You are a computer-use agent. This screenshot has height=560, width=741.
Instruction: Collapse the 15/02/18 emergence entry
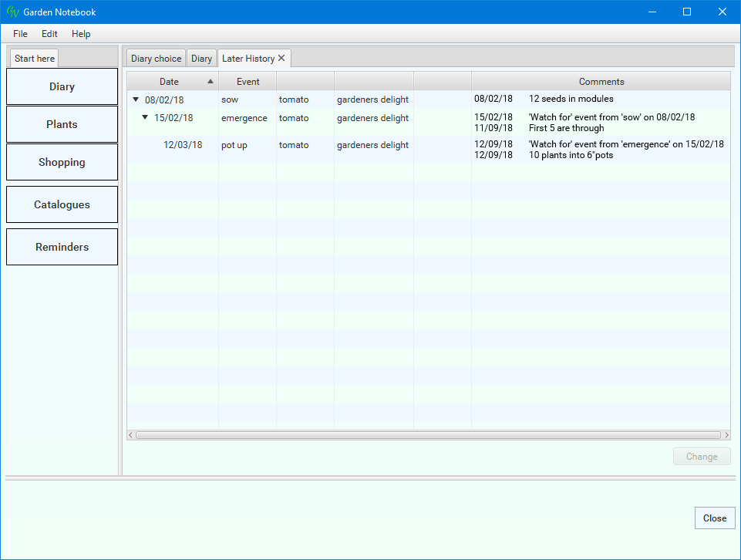145,118
